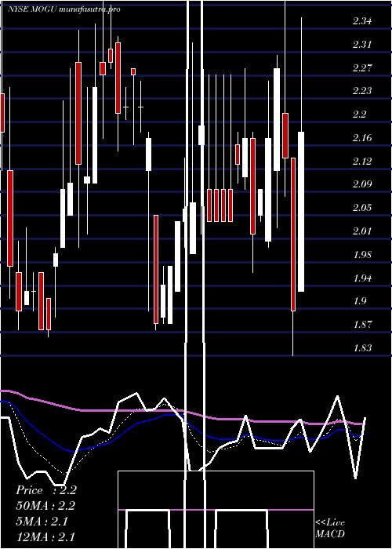This screenshot has width=392, height=549.
Task: Click the 50MA : 2.2 readout
Action: [x=45, y=506]
